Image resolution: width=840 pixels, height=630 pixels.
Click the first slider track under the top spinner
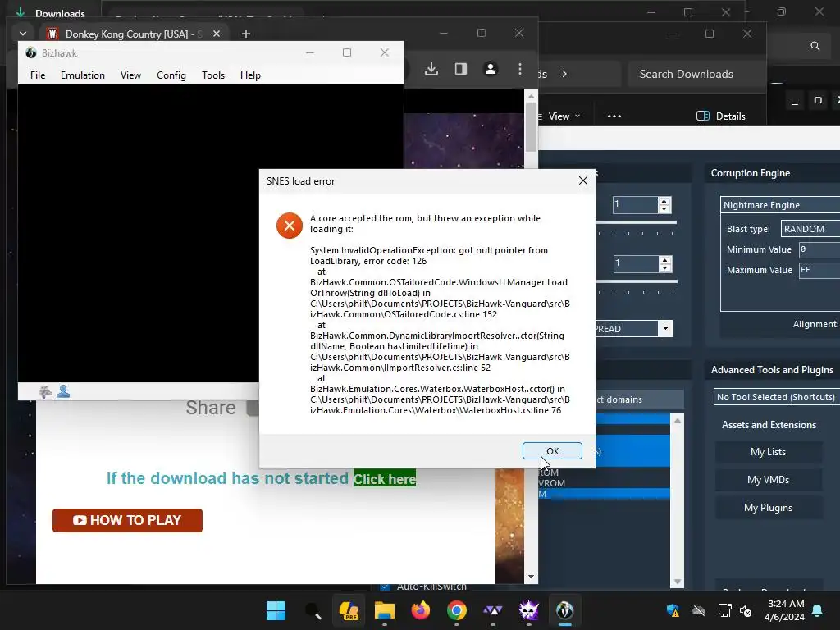[636, 222]
